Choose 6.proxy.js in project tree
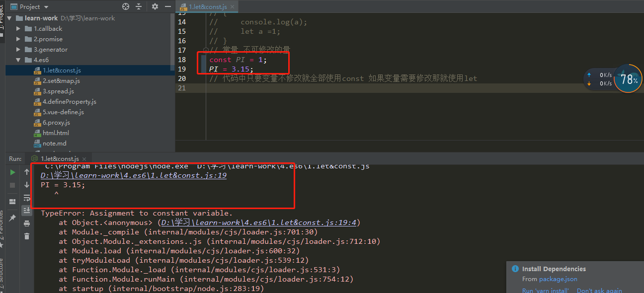 tap(56, 123)
